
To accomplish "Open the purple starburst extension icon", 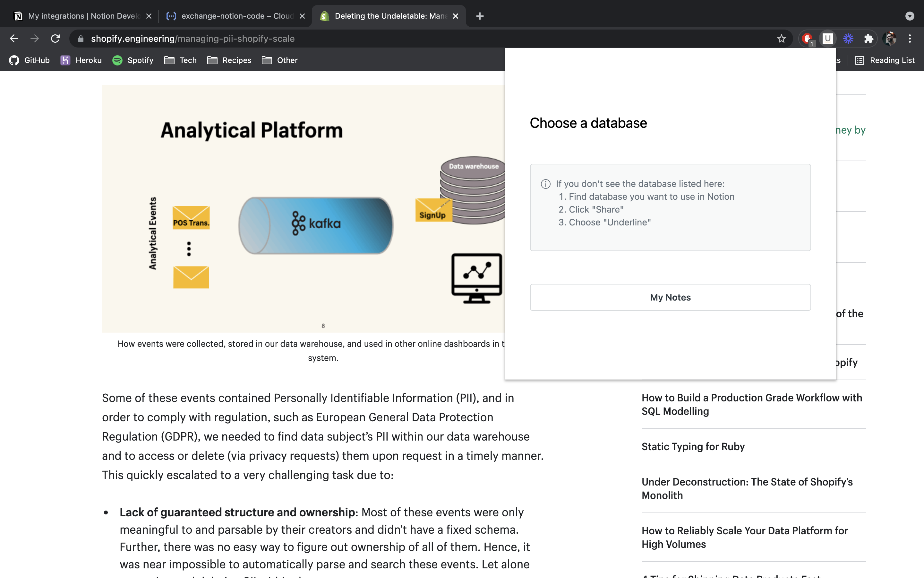I will 848,39.
